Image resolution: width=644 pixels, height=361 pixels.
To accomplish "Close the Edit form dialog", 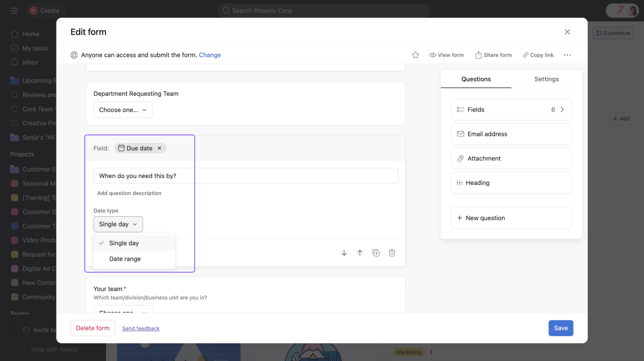I will click(567, 32).
